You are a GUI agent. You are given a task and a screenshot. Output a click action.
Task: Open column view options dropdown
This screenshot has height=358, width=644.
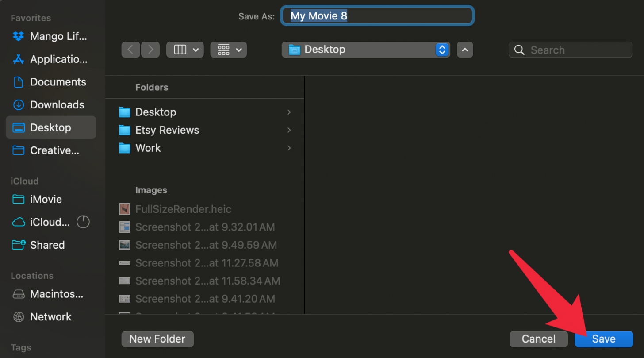(x=185, y=50)
